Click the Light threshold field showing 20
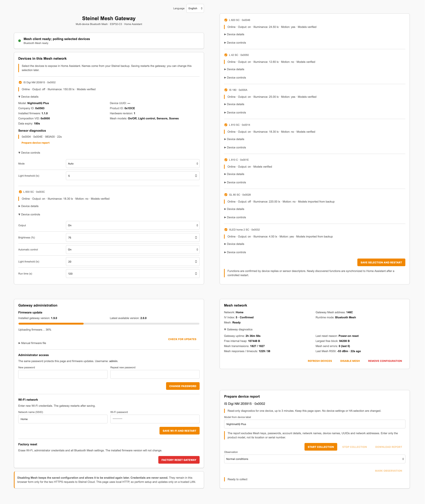This screenshot has width=425, height=504. coord(133,262)
